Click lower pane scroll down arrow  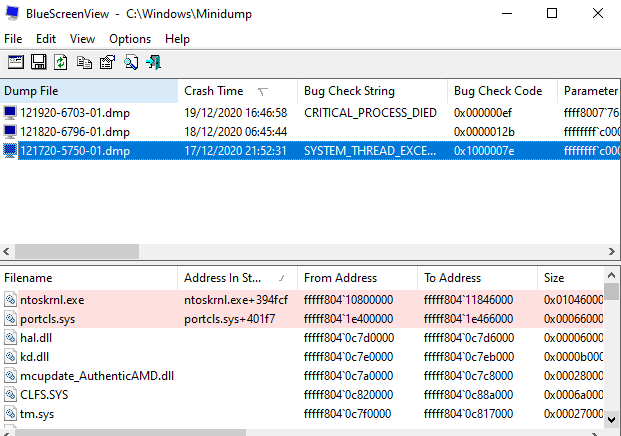click(611, 420)
